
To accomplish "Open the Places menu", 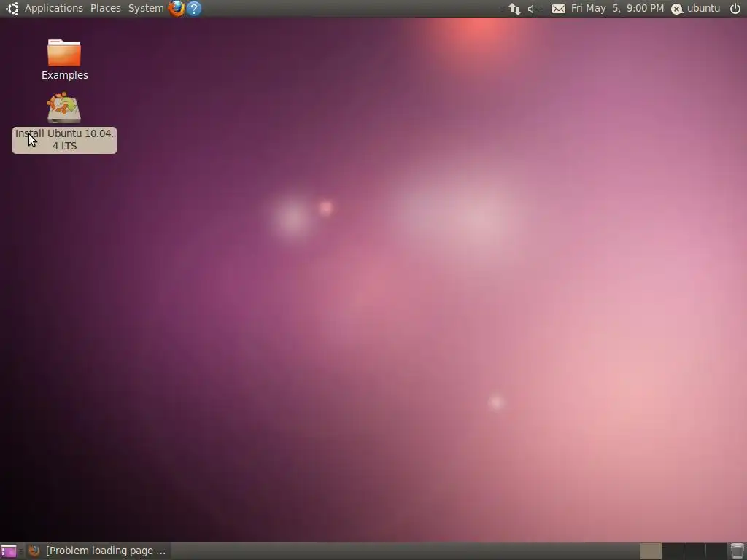I will point(105,8).
